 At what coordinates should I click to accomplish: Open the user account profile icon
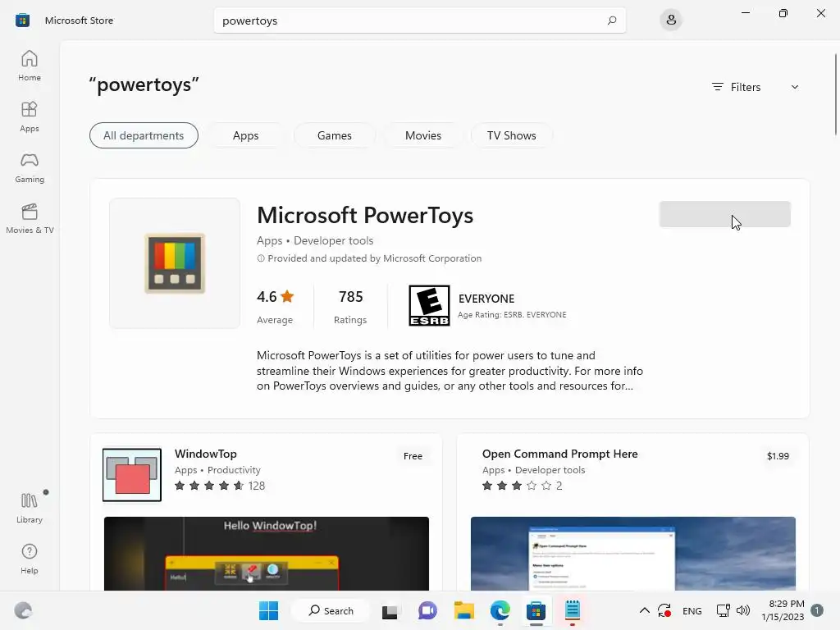point(671,21)
